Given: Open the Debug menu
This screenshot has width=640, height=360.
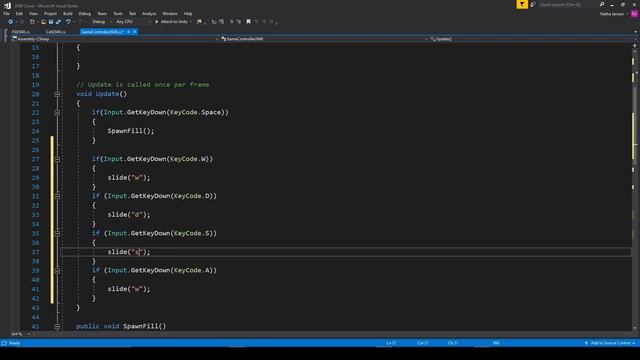Looking at the screenshot, I should (x=85, y=13).
